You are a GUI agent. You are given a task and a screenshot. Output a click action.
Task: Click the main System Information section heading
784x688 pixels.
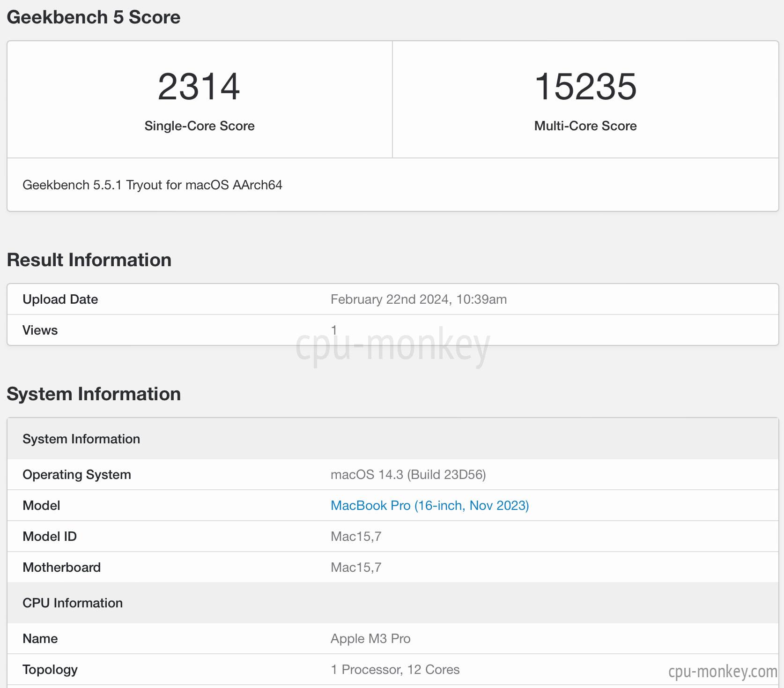94,394
